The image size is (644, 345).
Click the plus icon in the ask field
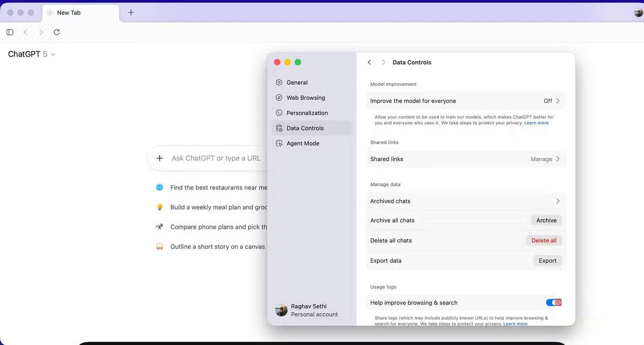click(159, 158)
